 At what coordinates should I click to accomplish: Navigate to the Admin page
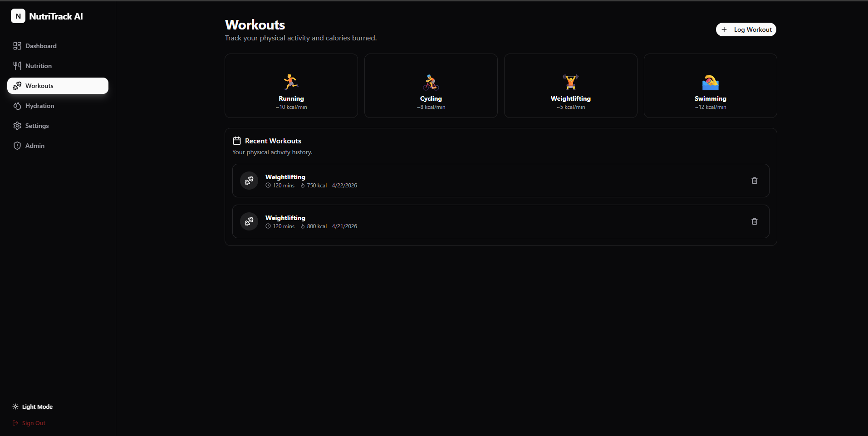(x=58, y=146)
